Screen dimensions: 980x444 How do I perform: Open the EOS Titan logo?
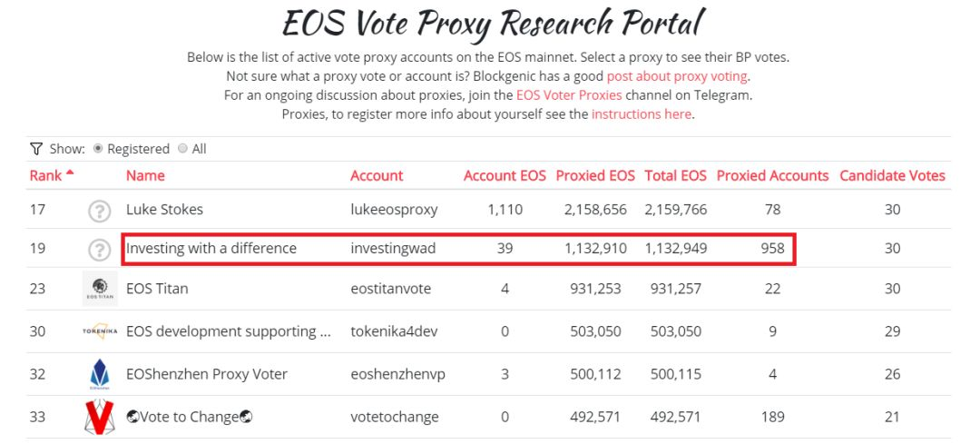100,289
